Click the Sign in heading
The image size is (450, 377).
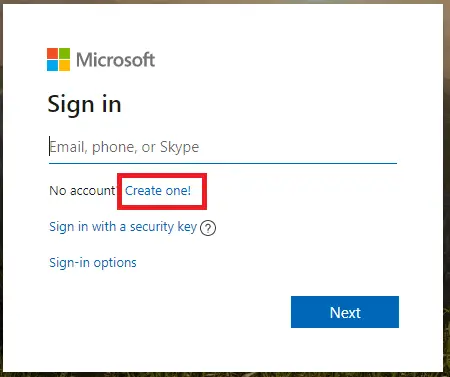click(84, 105)
